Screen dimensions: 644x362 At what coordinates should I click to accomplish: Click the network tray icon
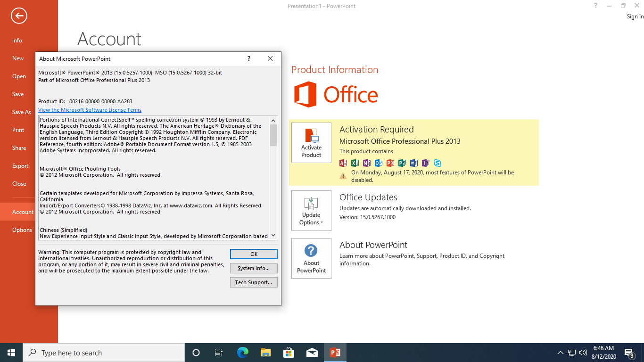[x=572, y=353]
